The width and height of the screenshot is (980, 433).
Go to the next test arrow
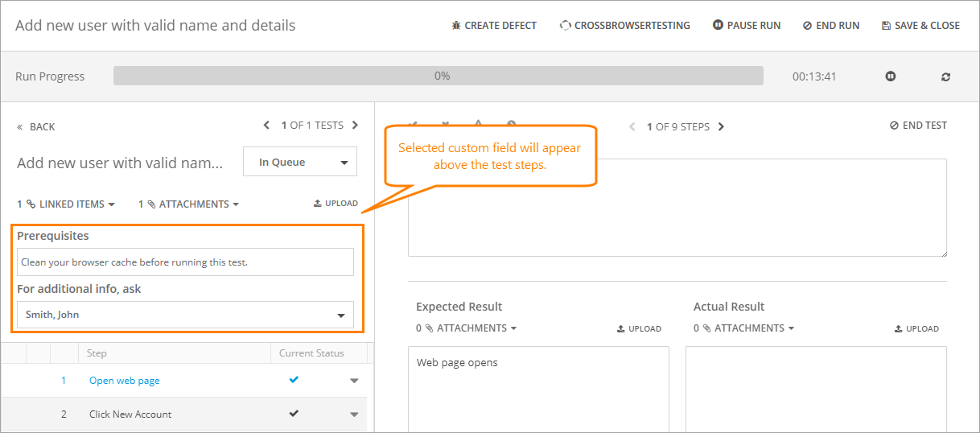pos(356,126)
